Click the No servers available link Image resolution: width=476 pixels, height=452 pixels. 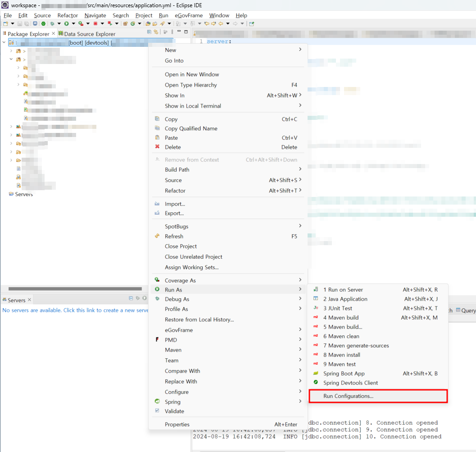pos(75,310)
